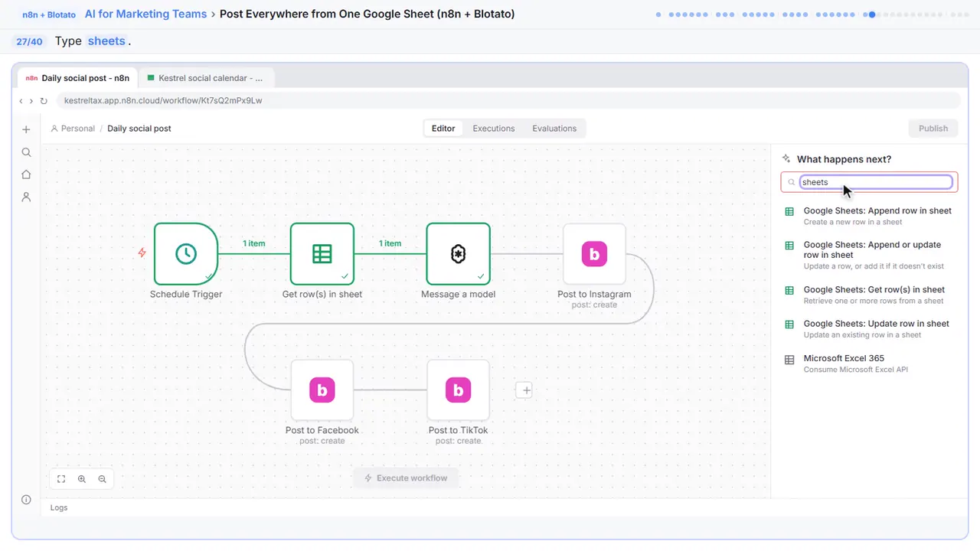
Task: Select the Schedule Trigger node
Action: (x=186, y=254)
